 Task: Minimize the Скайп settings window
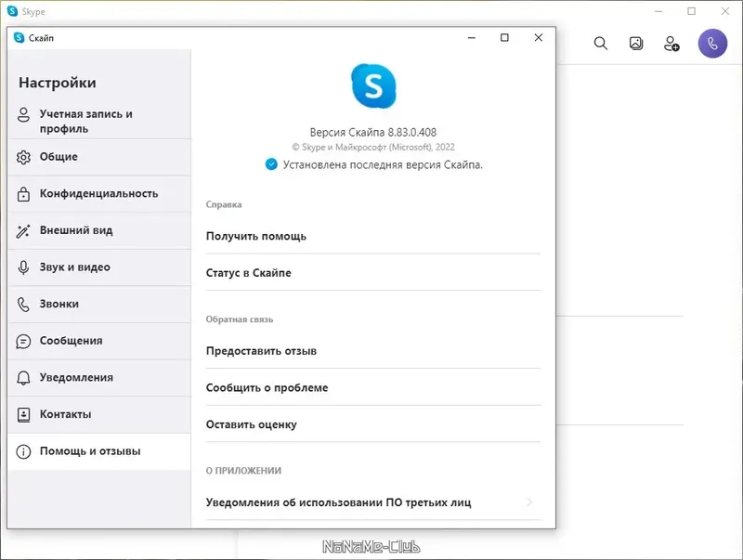click(472, 38)
